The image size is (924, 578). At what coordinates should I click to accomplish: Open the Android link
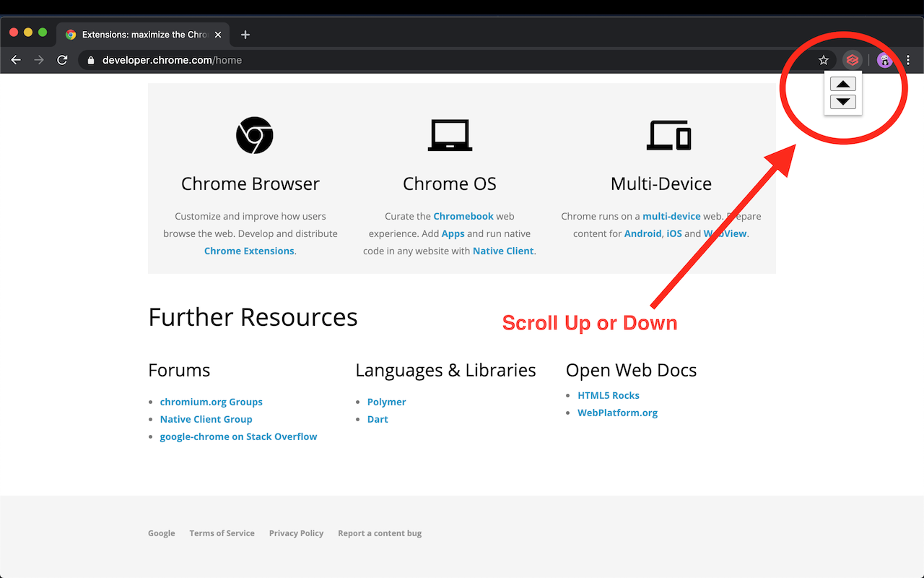tap(642, 233)
